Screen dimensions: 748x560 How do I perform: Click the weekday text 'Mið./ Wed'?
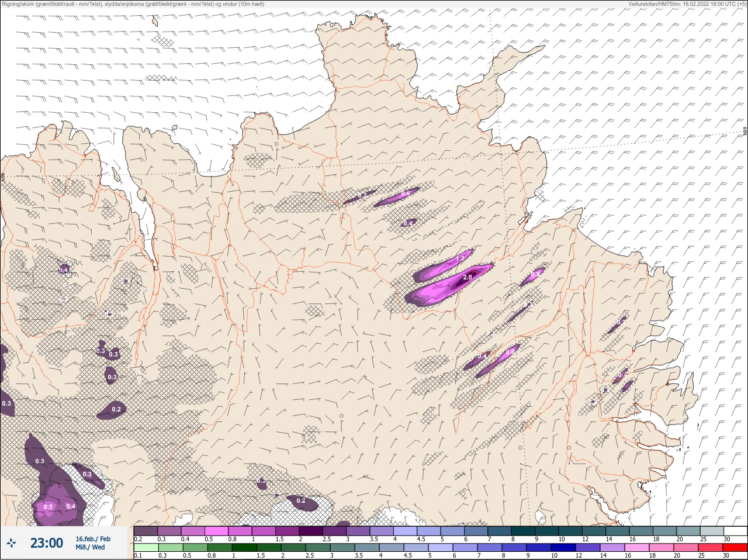(90, 547)
